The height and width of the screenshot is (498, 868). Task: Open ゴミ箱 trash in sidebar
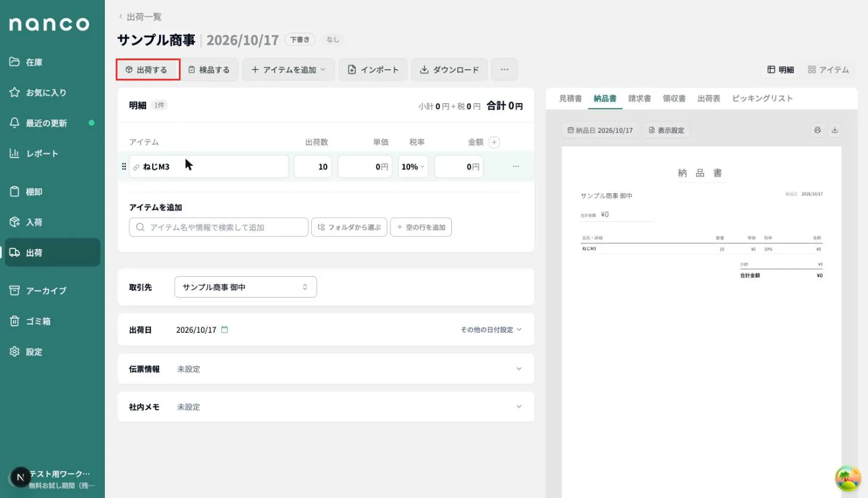pyautogui.click(x=52, y=321)
